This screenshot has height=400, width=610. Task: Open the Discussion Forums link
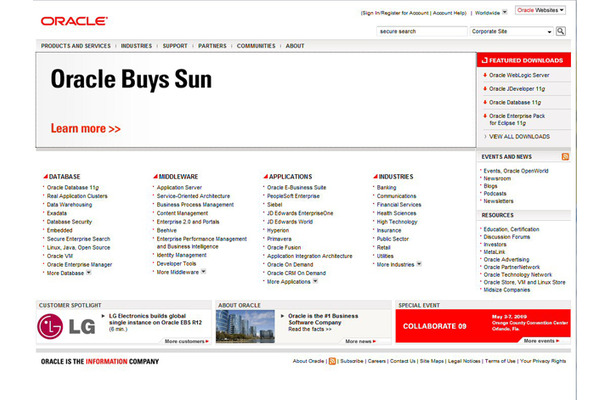pyautogui.click(x=507, y=237)
